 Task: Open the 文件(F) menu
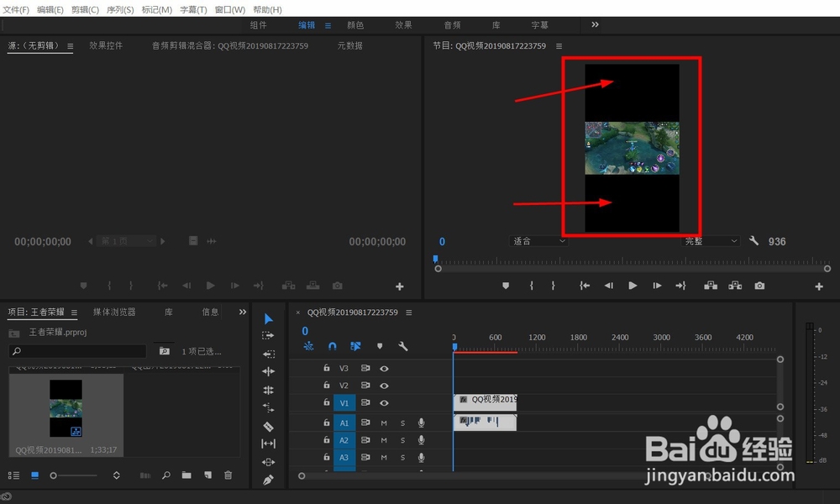pos(16,9)
